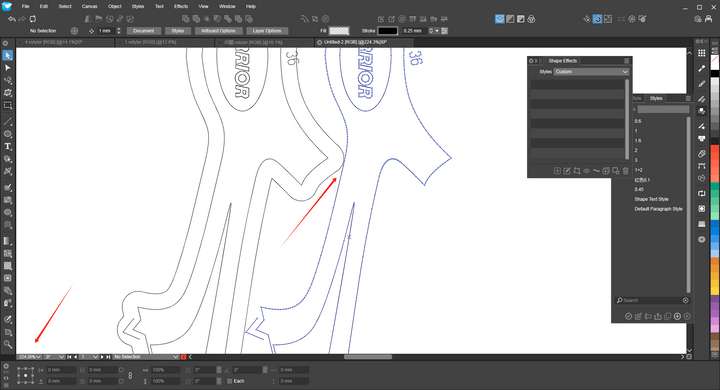Open the Effects menu

[180, 6]
